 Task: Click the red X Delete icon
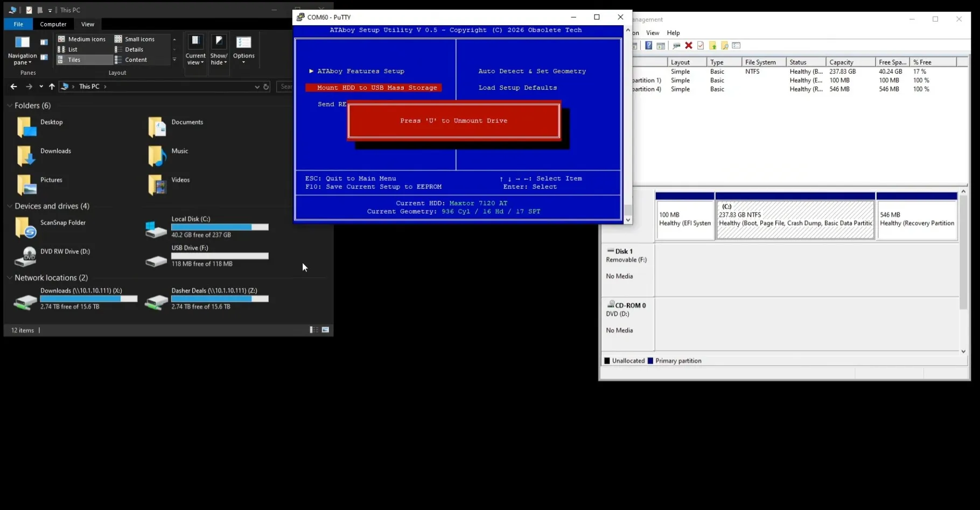[689, 46]
